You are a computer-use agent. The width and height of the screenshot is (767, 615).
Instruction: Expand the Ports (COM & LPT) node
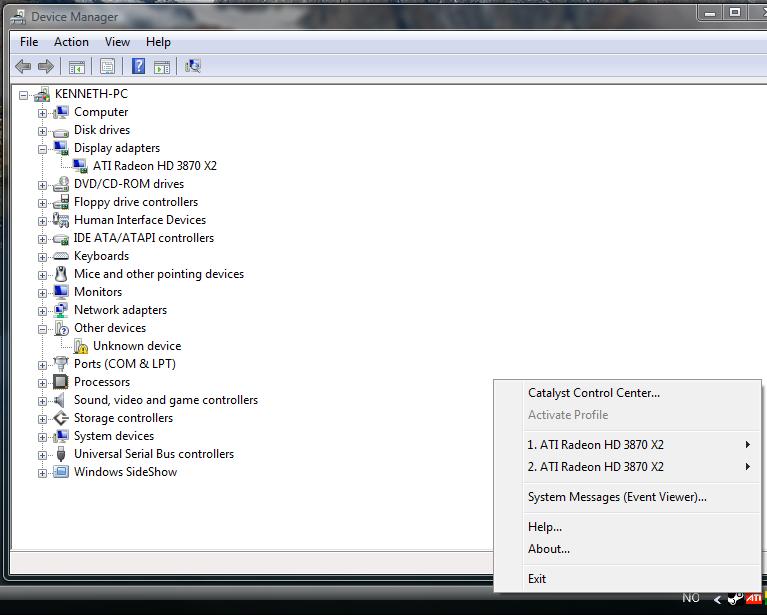(43, 365)
